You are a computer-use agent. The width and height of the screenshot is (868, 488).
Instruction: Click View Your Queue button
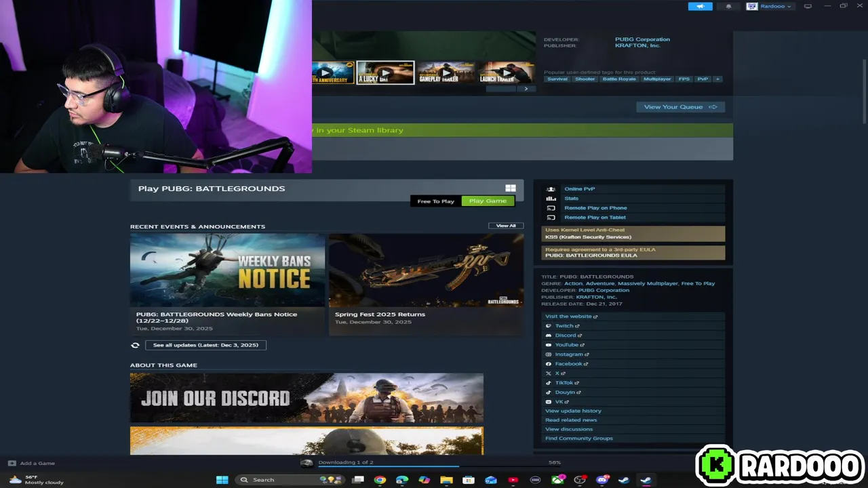(x=680, y=106)
